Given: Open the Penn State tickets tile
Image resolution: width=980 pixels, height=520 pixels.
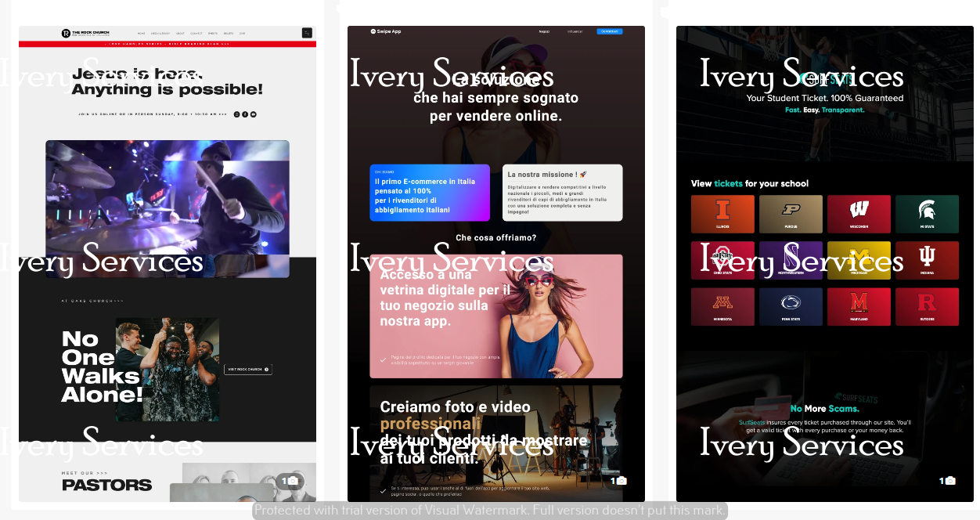Looking at the screenshot, I should pyautogui.click(x=791, y=306).
